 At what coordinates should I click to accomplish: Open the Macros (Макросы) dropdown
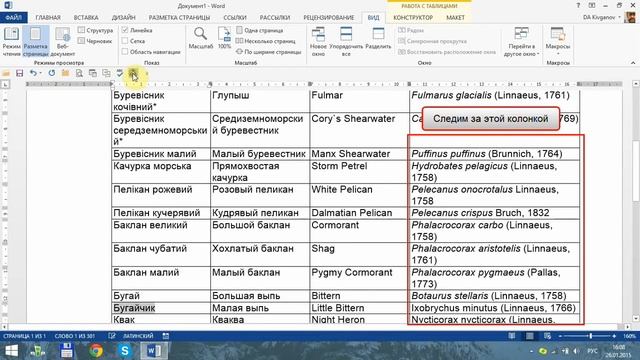point(558,41)
